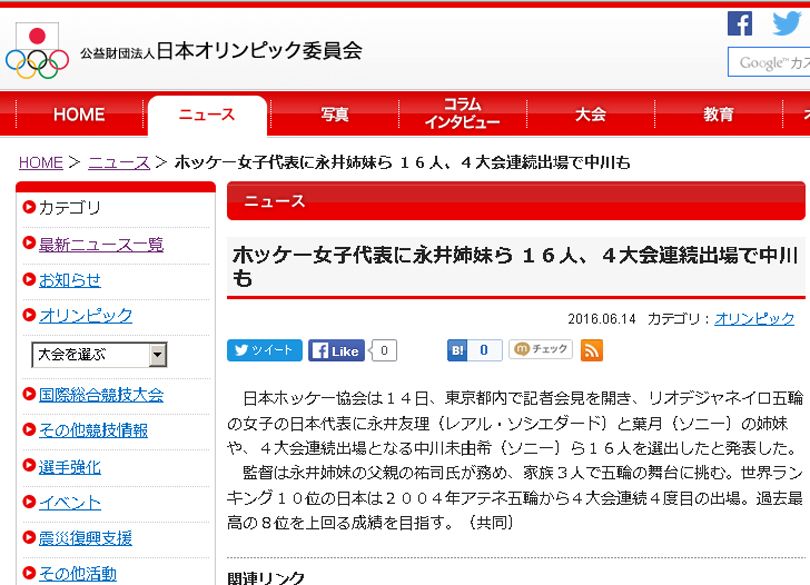
Task: Go to the 教育 section tab
Action: [x=719, y=115]
